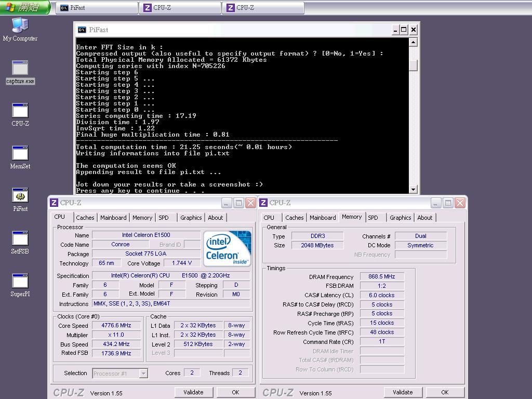Open Caches tab in right CPU-Z window
This screenshot has height=399, width=532.
tap(294, 218)
